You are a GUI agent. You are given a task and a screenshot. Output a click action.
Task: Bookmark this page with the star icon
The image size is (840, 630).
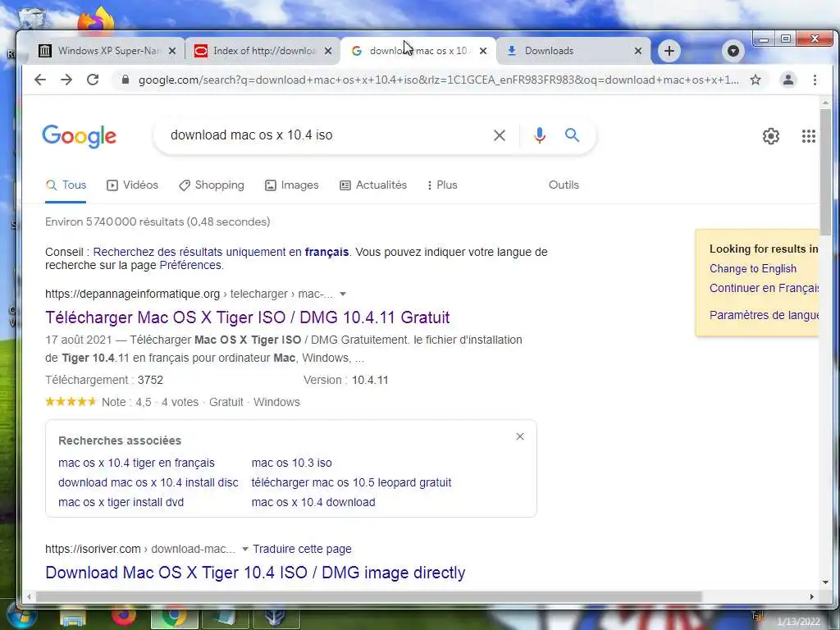[756, 80]
